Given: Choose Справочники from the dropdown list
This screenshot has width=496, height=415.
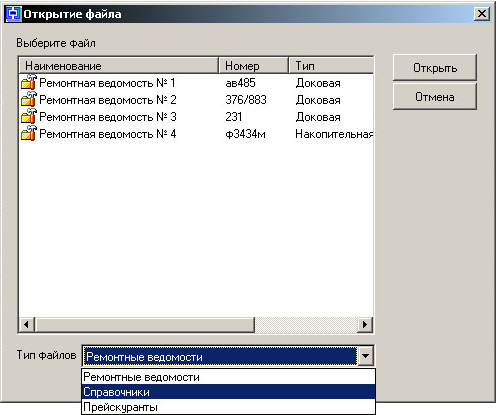Looking at the screenshot, I should tap(228, 392).
